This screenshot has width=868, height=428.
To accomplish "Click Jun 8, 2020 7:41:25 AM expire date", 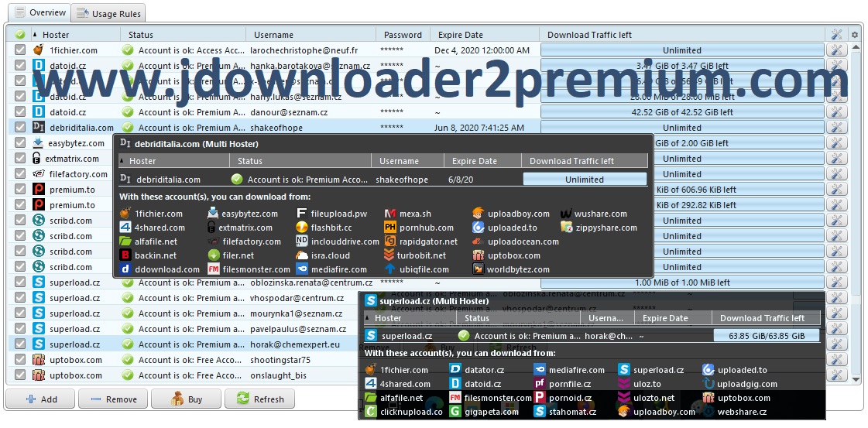I will click(479, 128).
